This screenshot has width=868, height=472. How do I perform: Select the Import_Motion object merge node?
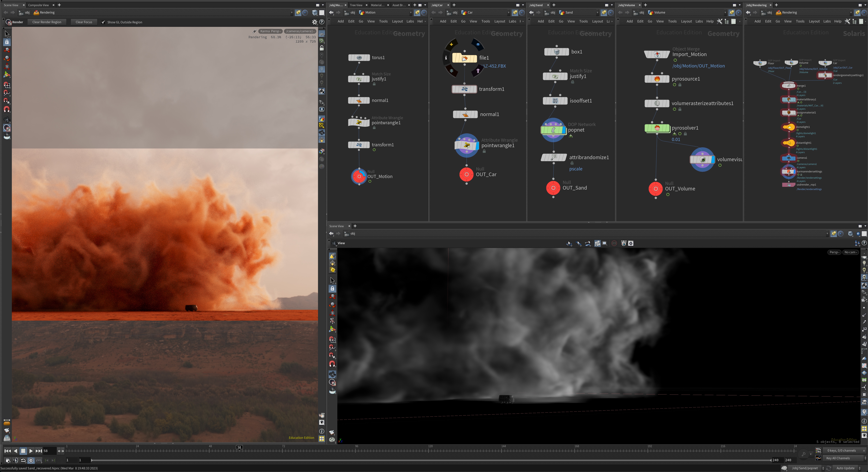click(x=657, y=54)
